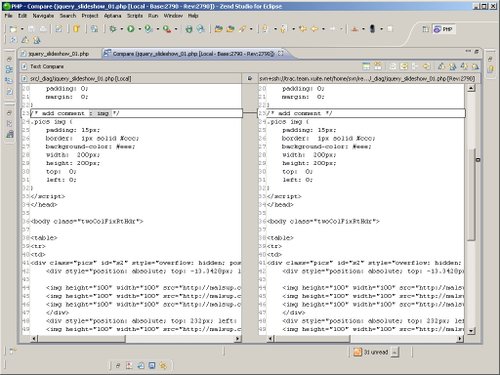Screen dimensions: 500x375
Task: Click the difference marker in overview ruler
Action: pyautogui.click(x=478, y=160)
